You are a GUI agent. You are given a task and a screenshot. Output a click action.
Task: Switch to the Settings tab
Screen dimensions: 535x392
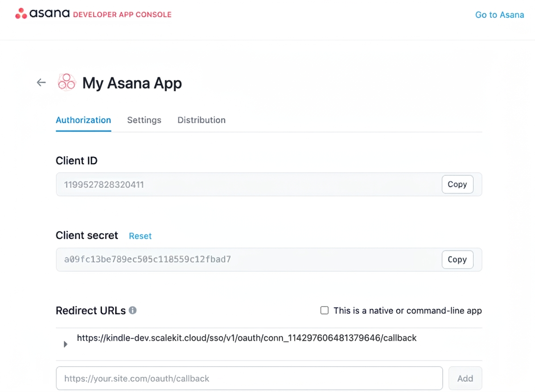coord(144,120)
